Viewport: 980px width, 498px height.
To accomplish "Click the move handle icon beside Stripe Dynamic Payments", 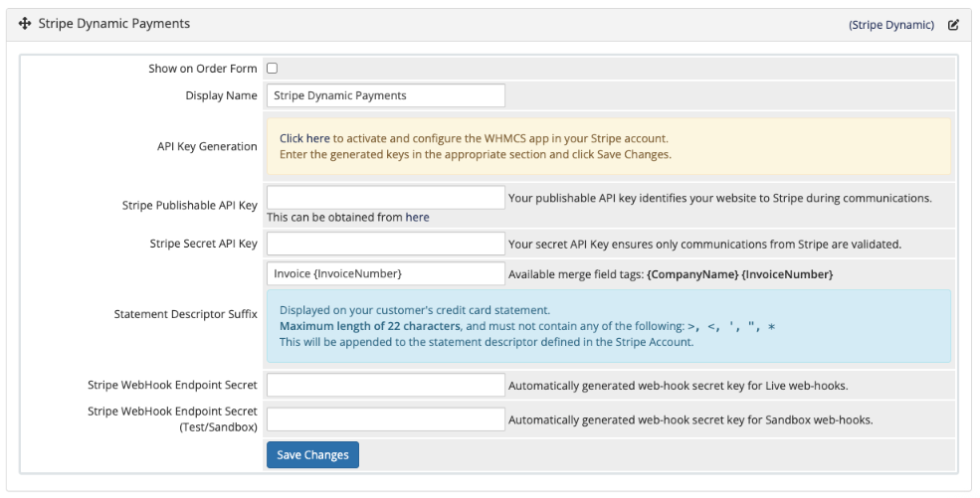I will click(x=25, y=24).
